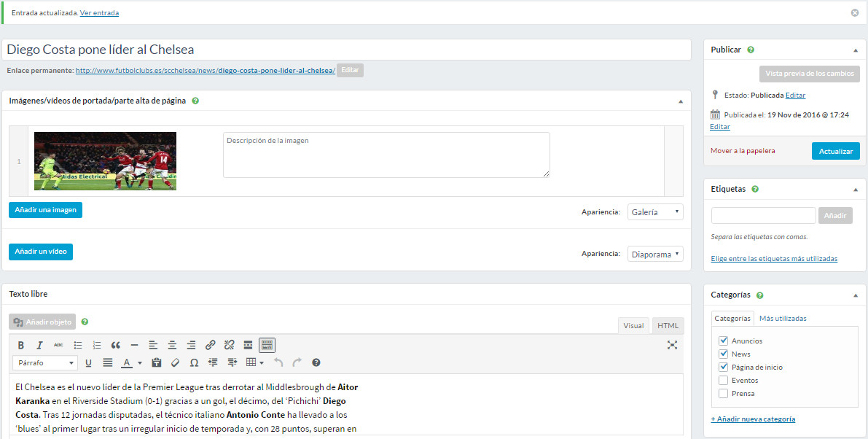868x439 pixels.
Task: Insert the Read More tag
Action: click(248, 346)
